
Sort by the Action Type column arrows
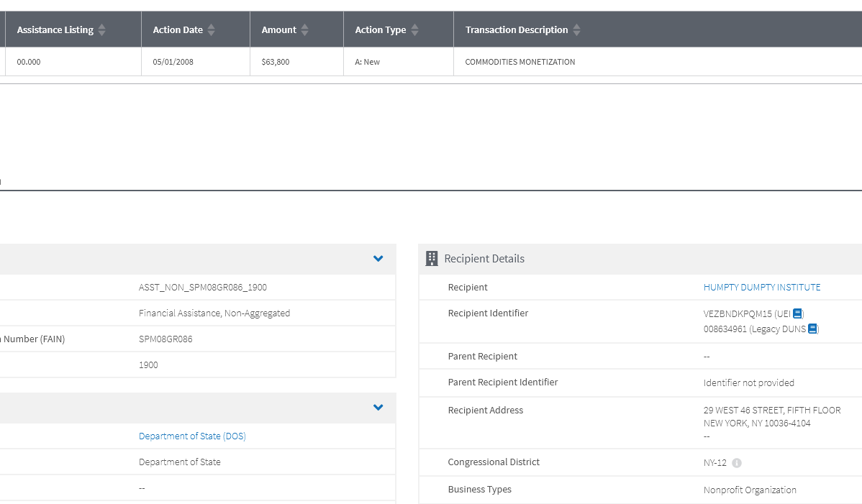414,30
